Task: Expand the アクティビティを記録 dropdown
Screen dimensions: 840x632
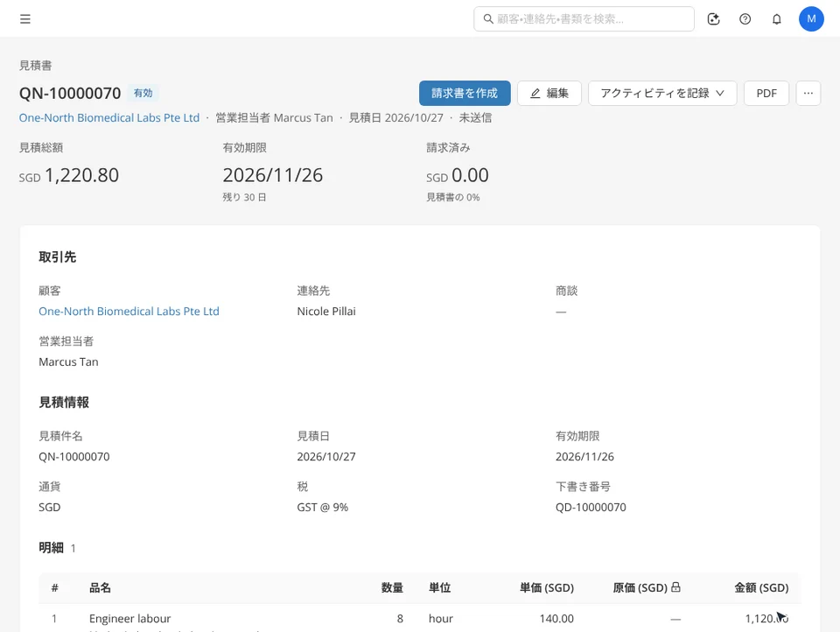Action: click(x=662, y=94)
